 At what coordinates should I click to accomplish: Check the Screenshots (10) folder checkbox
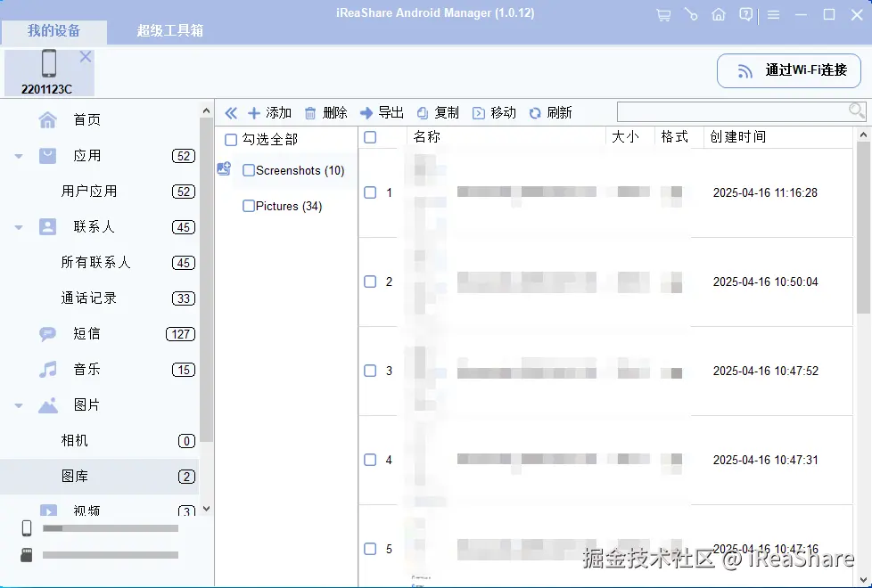248,170
